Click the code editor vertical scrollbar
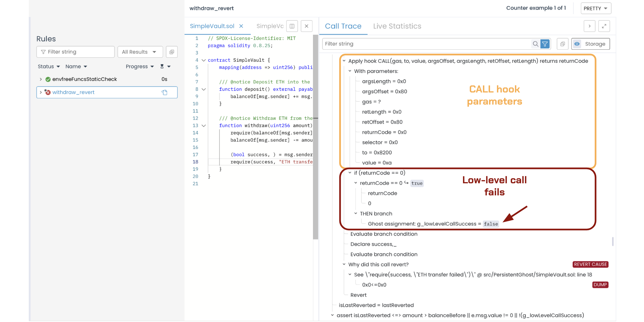The image size is (644, 322). coord(315,137)
